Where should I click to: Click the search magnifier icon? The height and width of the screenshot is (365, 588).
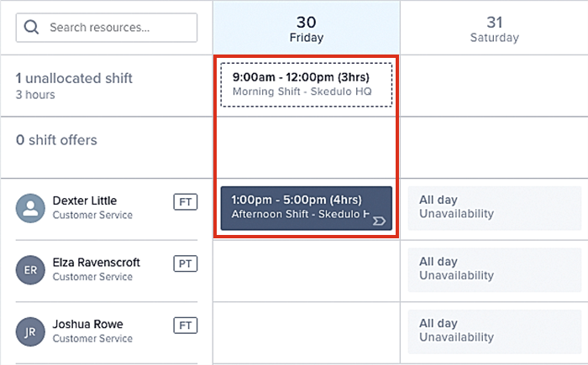[x=32, y=27]
